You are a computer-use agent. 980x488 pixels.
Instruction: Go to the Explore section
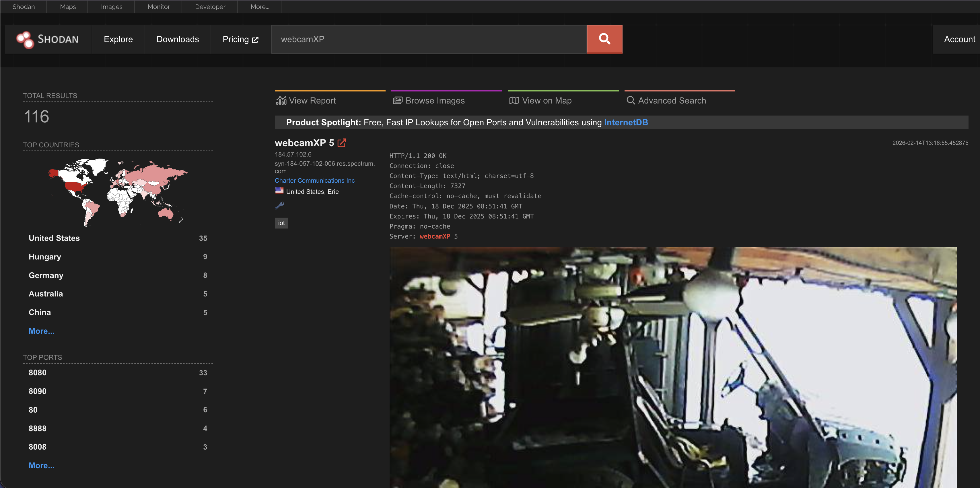tap(118, 39)
